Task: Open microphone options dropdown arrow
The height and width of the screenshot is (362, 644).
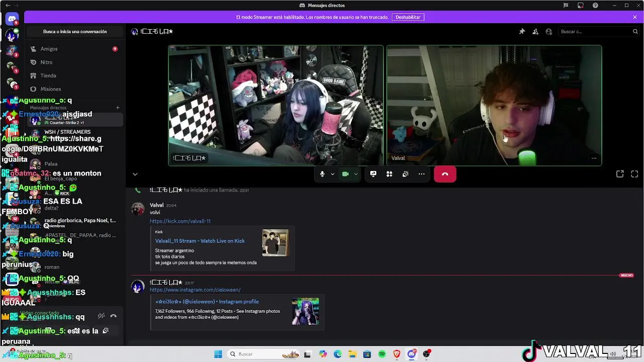Action: (x=333, y=174)
